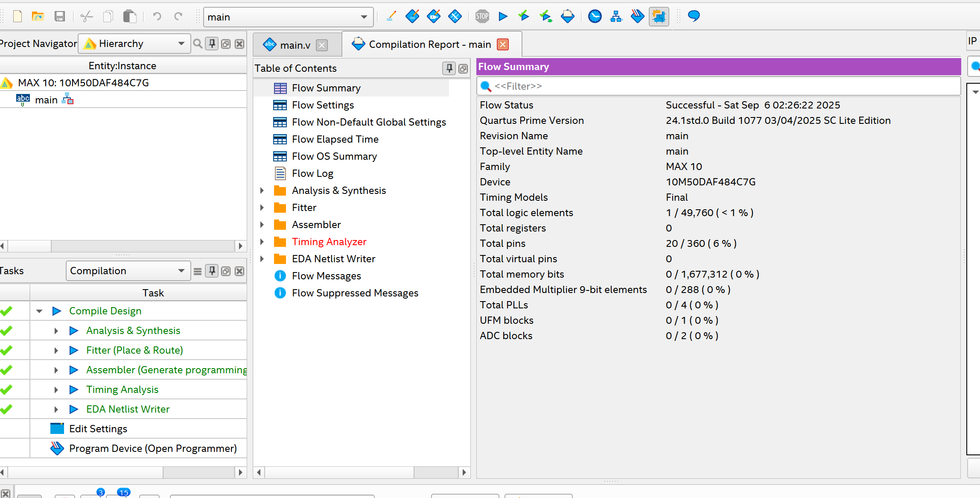Image resolution: width=980 pixels, height=498 pixels.
Task: Close the main.v tab
Action: (322, 45)
